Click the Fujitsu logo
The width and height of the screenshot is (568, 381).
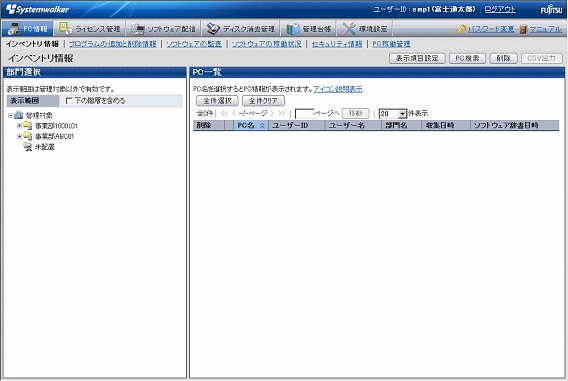tap(551, 9)
